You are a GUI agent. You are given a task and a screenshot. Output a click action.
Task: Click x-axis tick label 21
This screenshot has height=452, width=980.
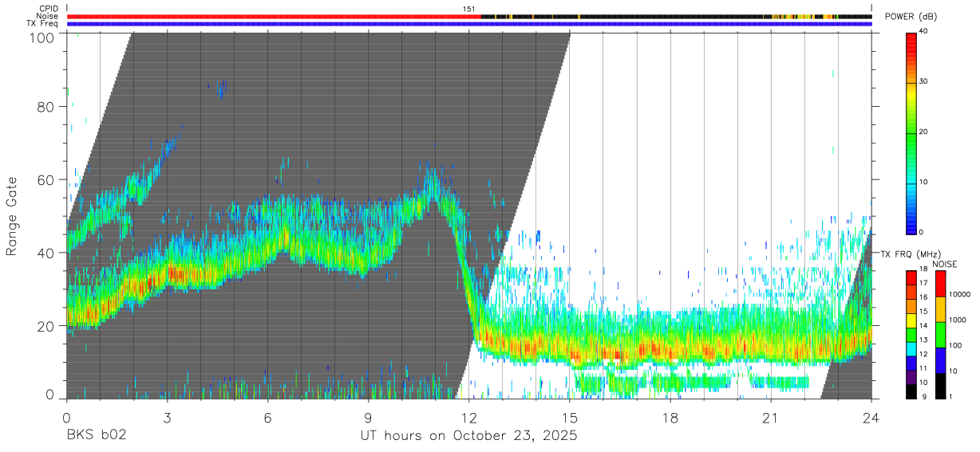click(x=771, y=419)
